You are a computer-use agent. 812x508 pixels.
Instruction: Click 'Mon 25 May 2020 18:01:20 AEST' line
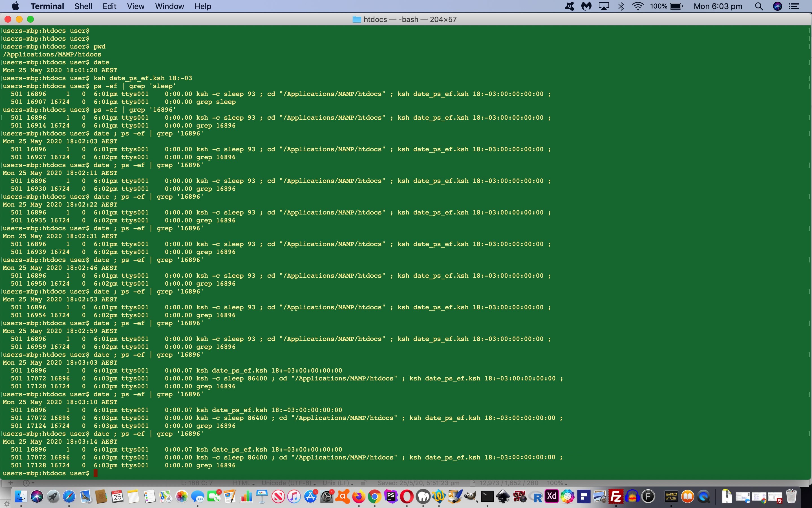pyautogui.click(x=60, y=70)
